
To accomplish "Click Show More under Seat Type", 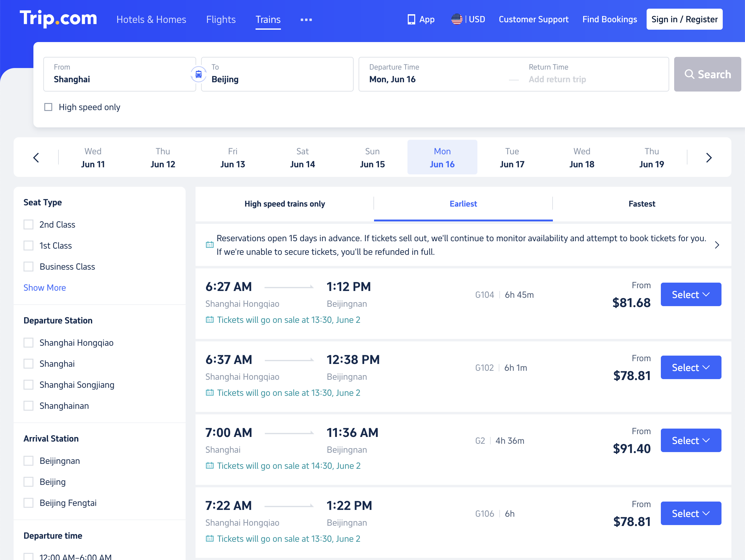I will point(45,288).
